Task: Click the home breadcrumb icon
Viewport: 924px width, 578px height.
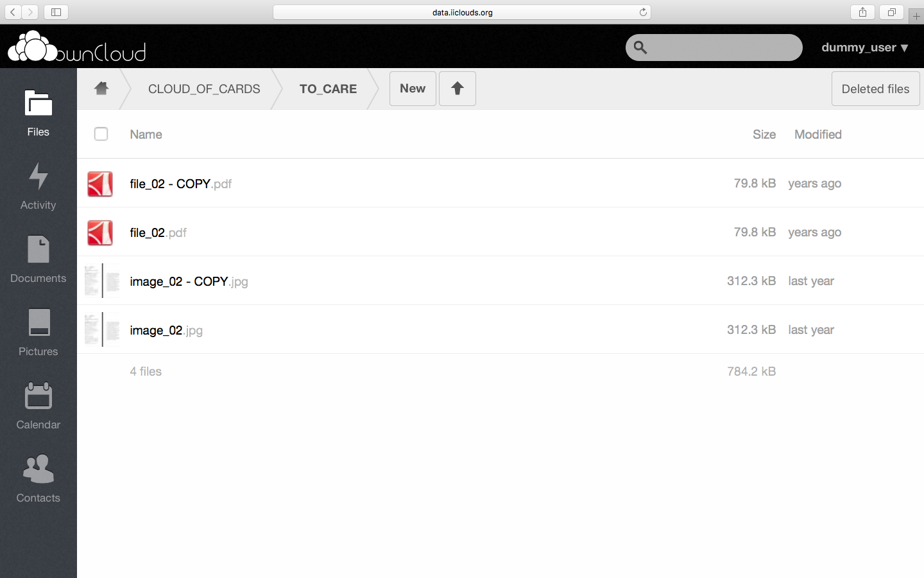Action: (101, 89)
